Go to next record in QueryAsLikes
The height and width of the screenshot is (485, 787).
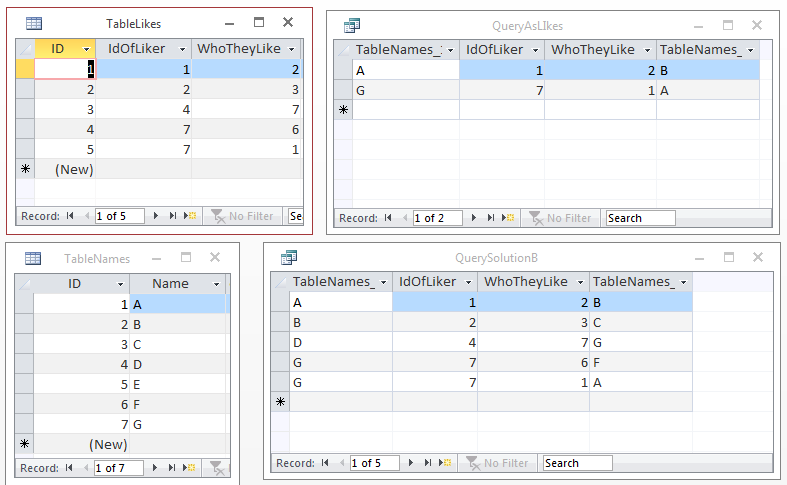pos(473,218)
